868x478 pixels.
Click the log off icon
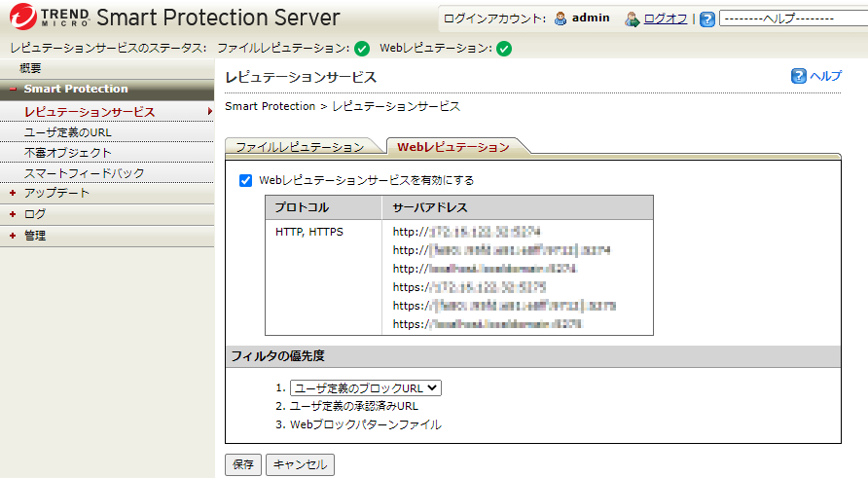pyautogui.click(x=633, y=18)
